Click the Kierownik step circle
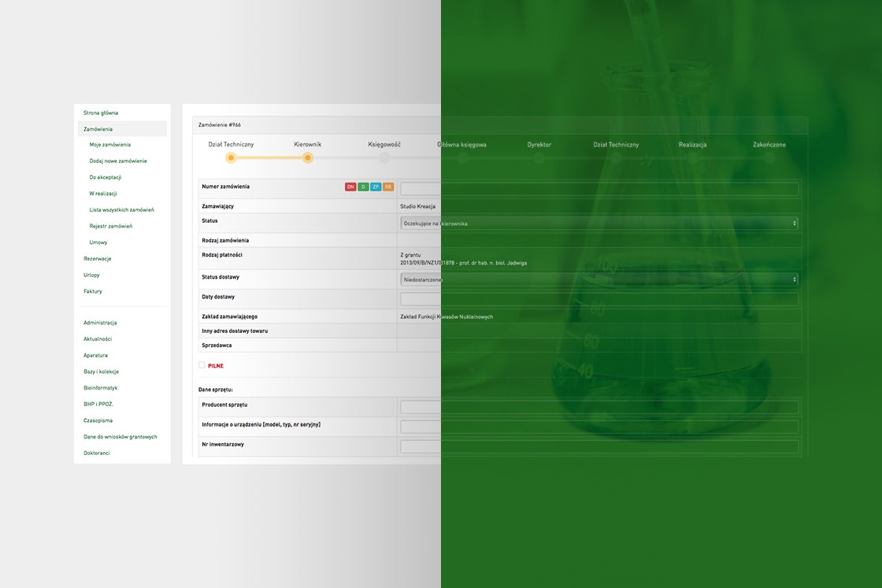The width and height of the screenshot is (882, 588). pyautogui.click(x=308, y=157)
